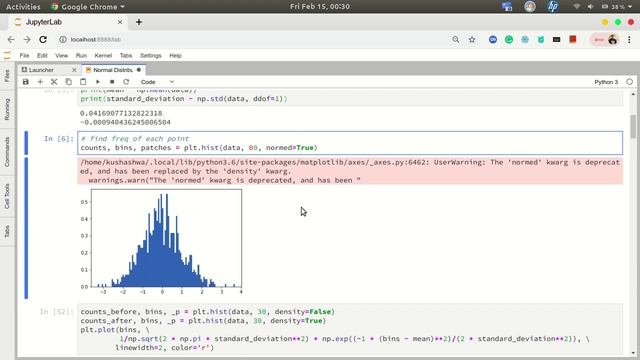Open the Settings menu

tap(151, 56)
